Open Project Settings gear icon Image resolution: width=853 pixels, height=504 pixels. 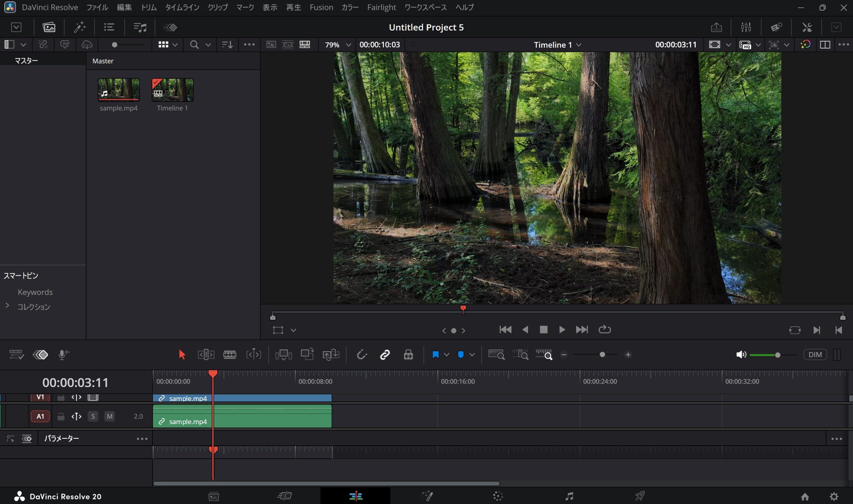[x=834, y=497]
